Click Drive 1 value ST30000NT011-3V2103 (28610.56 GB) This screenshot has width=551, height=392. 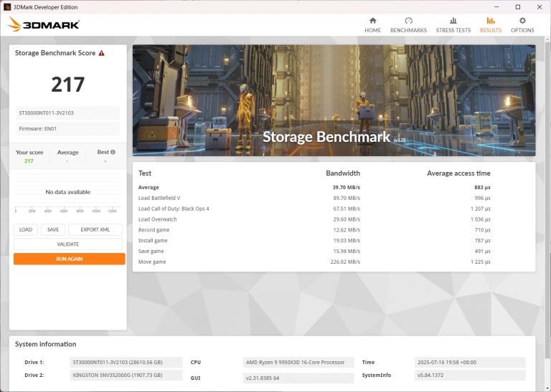pos(126,362)
